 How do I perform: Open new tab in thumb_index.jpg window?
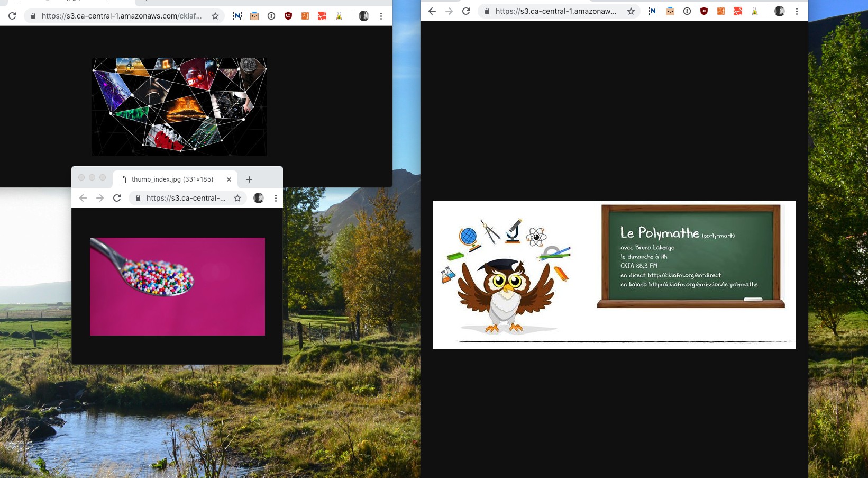click(249, 179)
